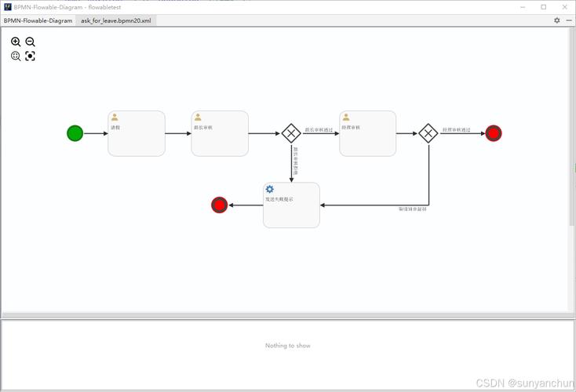Click the fit-to-screen focus icon

pos(30,56)
